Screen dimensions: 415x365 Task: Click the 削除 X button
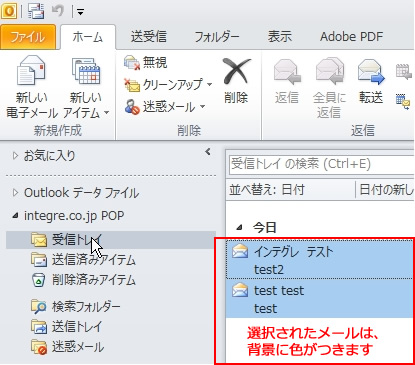[x=236, y=81]
